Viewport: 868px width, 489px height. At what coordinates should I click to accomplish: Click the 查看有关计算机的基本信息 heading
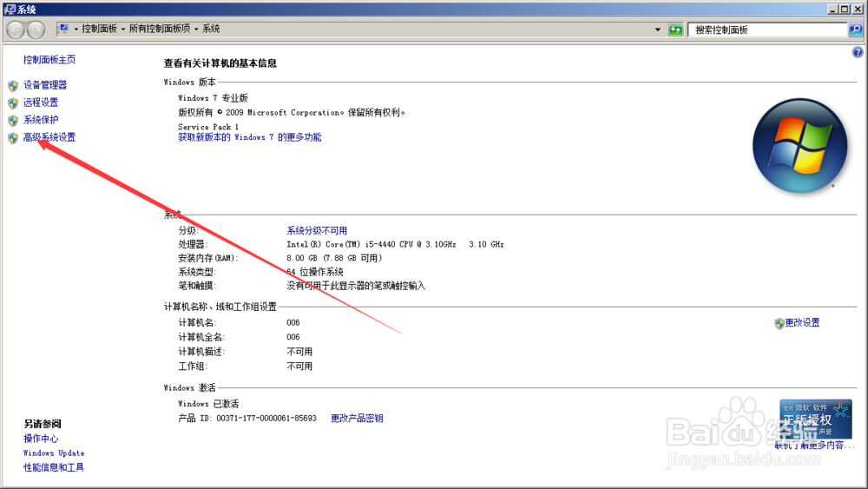tap(220, 63)
